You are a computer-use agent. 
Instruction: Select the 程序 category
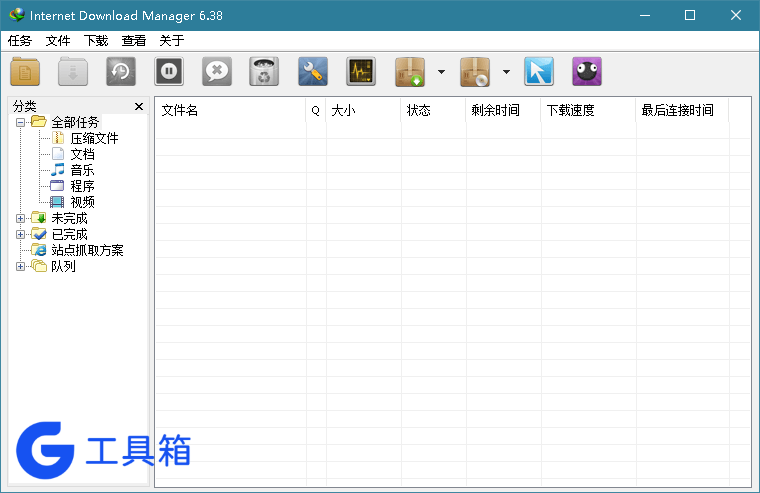82,187
